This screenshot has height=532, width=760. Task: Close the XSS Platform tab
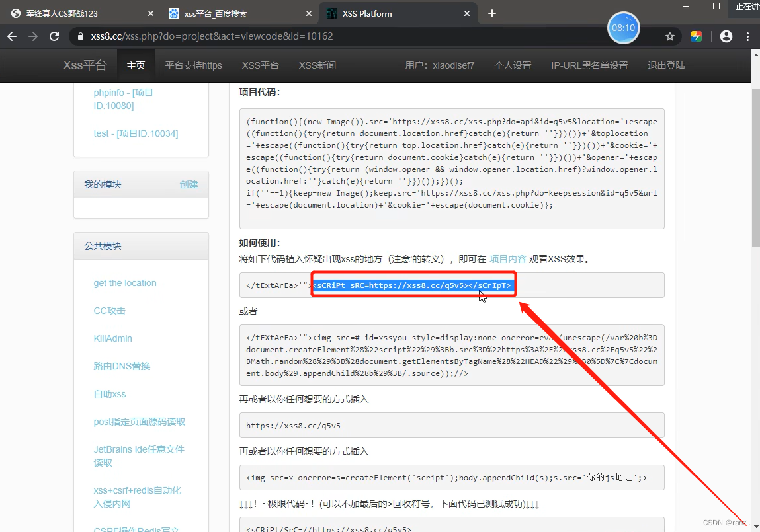click(467, 14)
